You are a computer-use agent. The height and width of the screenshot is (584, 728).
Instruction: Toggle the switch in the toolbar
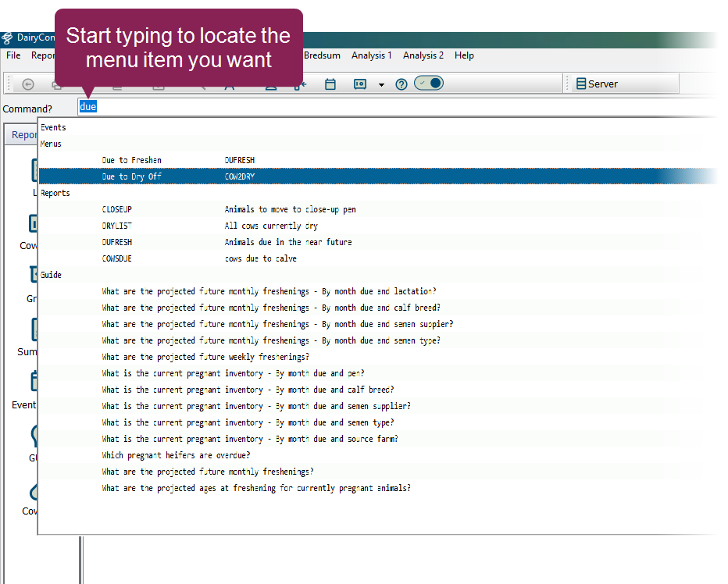tap(429, 83)
